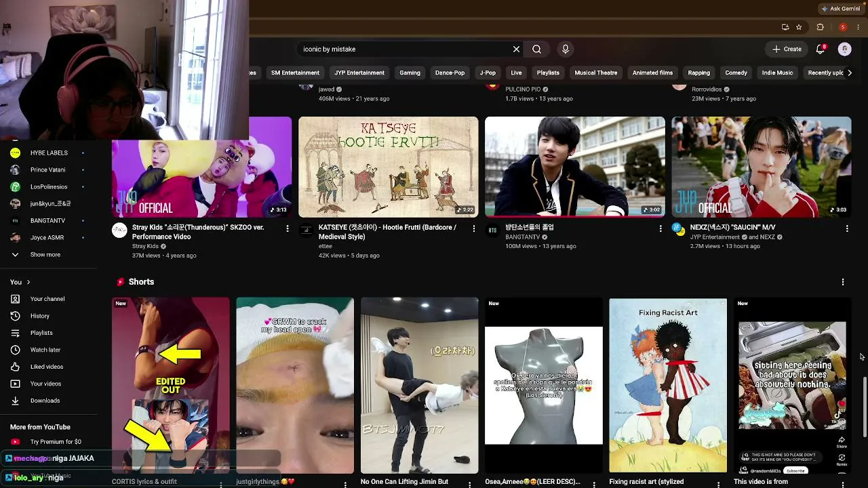868x488 pixels.
Task: Go to the ettee channel link
Action: [325, 246]
